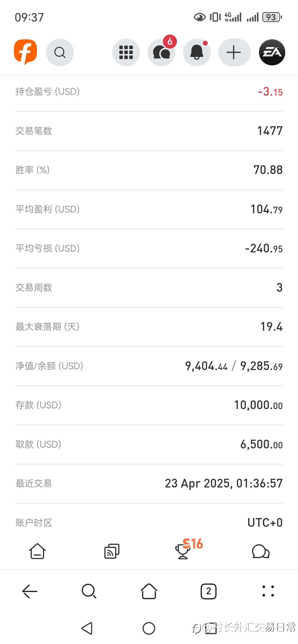Screen dimensions: 298x644
Task: Open the EA profile avatar
Action: (272, 52)
